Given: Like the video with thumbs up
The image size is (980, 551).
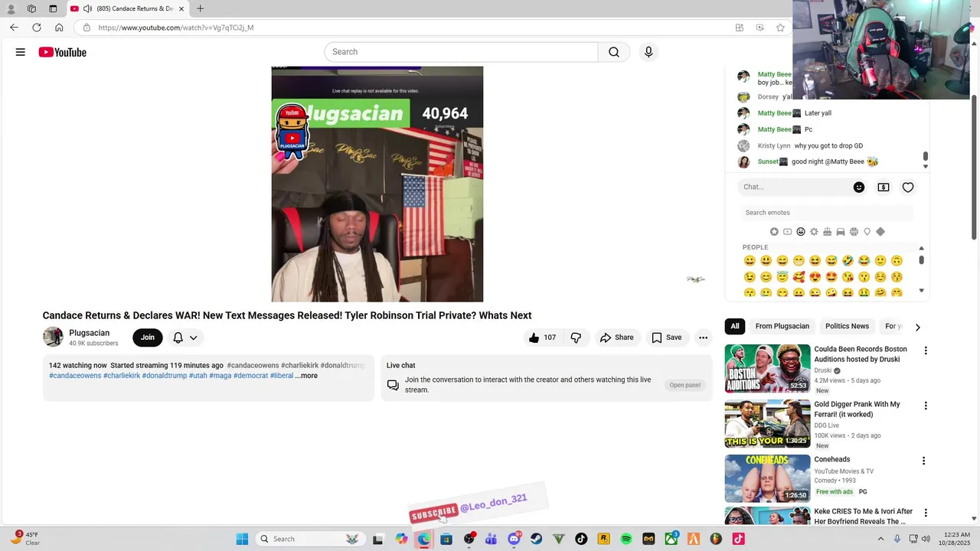Looking at the screenshot, I should pos(542,337).
